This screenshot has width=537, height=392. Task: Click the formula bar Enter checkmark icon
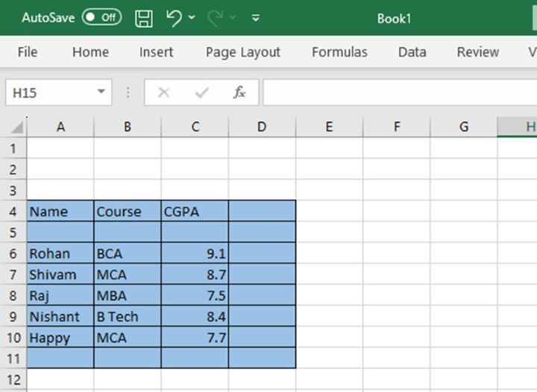(x=201, y=92)
